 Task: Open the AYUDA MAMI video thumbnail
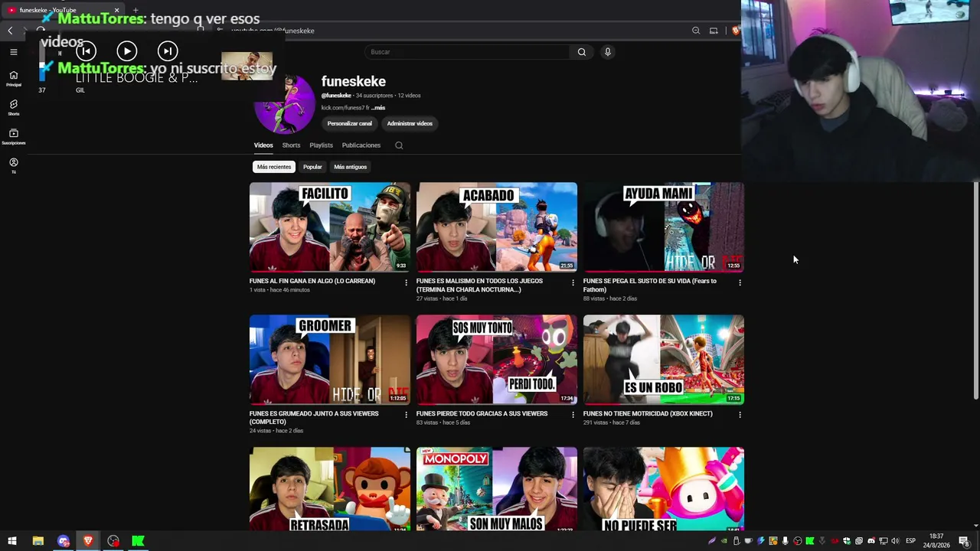[x=664, y=227]
